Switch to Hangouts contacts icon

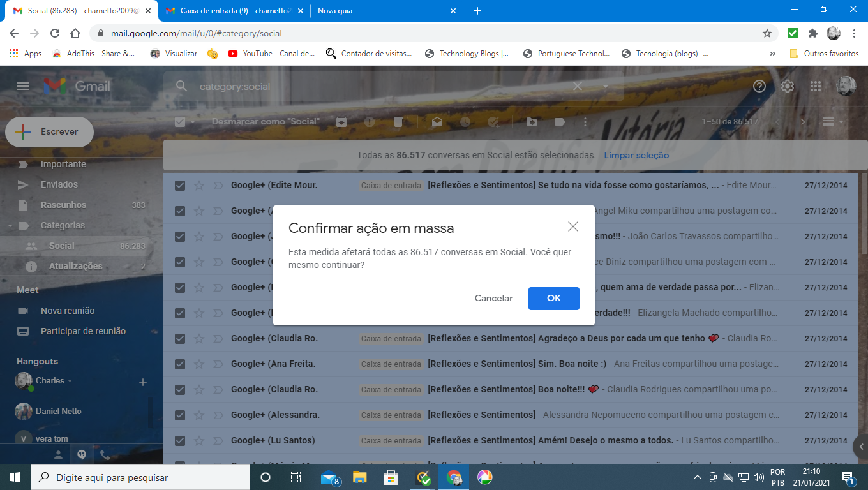(58, 455)
